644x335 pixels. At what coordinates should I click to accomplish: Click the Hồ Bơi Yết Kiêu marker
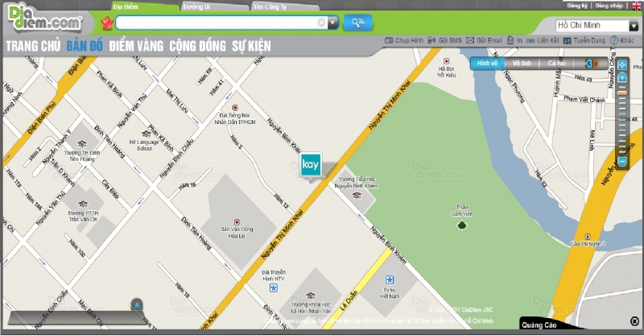pyautogui.click(x=447, y=61)
